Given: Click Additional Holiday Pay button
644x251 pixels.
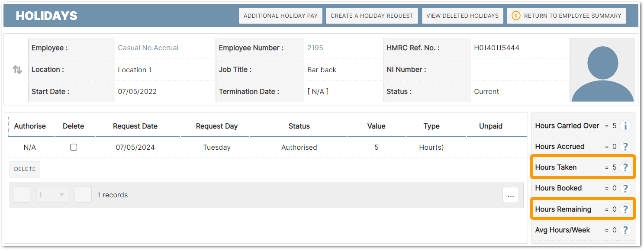Looking at the screenshot, I should (280, 16).
